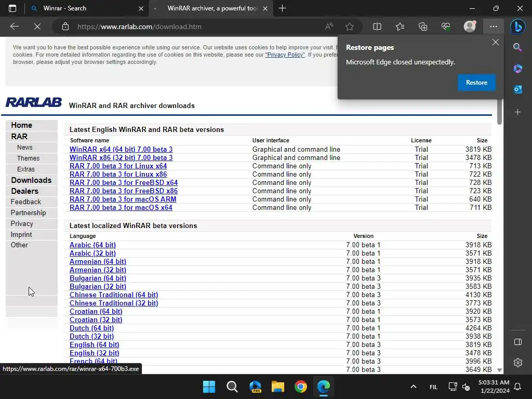Toggle the sidebar layout icon
532x399 pixels.
coord(518,342)
